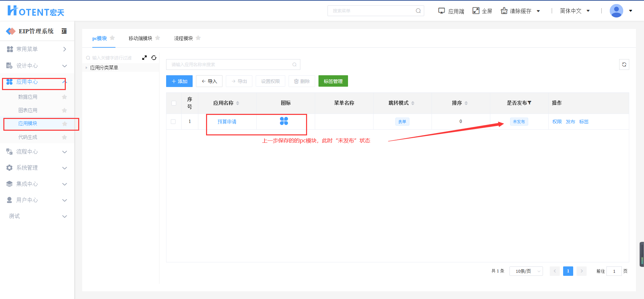Click the expand-all arrows icon in tree panel
Viewport: 644px width, 299px height.
point(144,58)
